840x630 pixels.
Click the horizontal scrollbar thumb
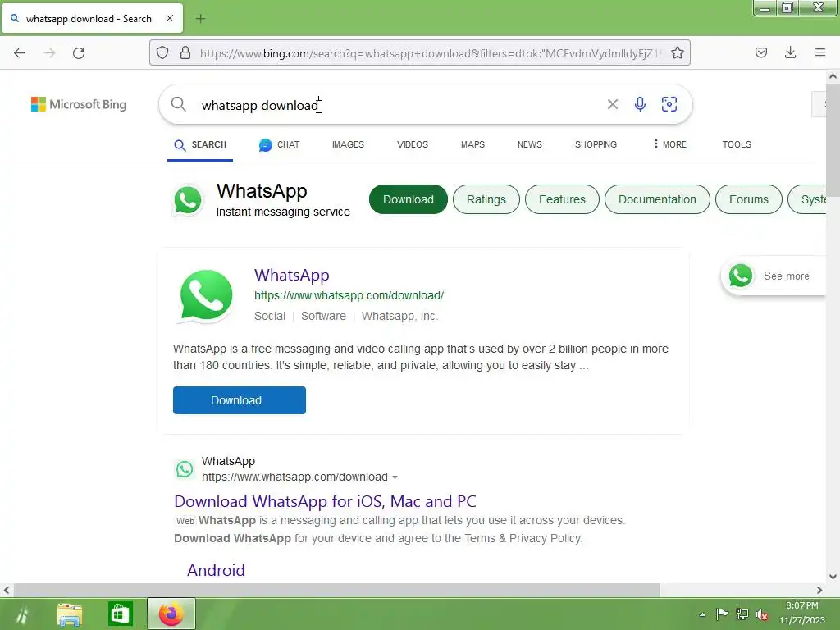pyautogui.click(x=336, y=590)
